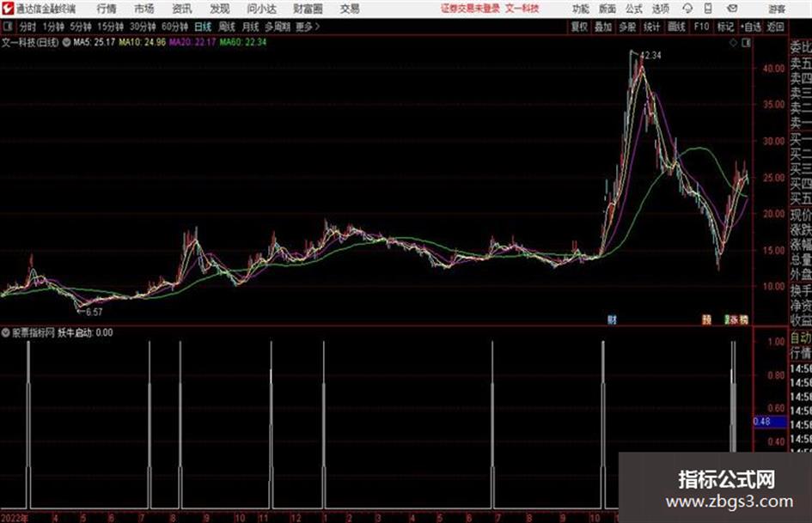812x523 pixels.
Task: Switch to the 30分钟 period tab
Action: click(x=143, y=27)
